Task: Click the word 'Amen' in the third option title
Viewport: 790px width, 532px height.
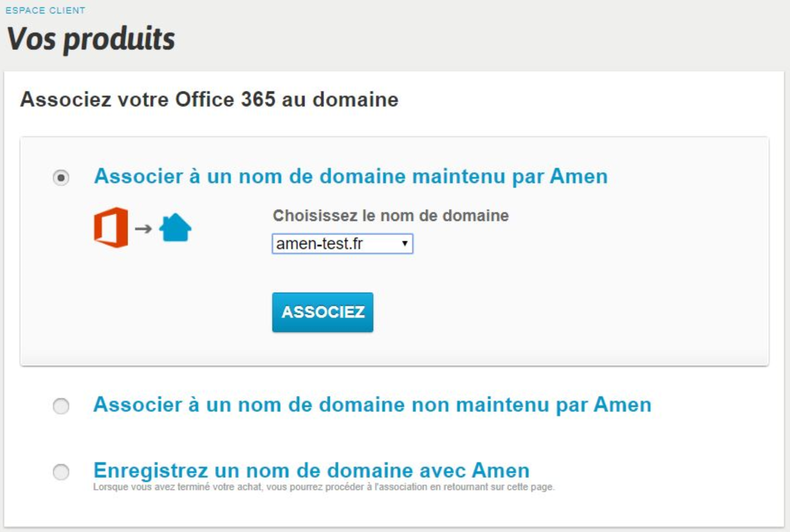Action: tap(501, 470)
